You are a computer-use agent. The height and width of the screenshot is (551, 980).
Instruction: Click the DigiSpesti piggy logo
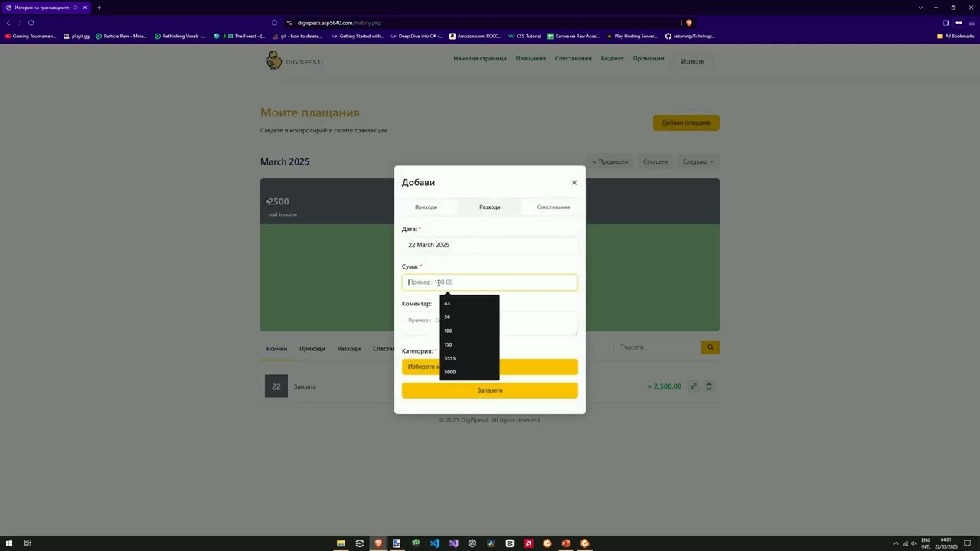(x=274, y=60)
